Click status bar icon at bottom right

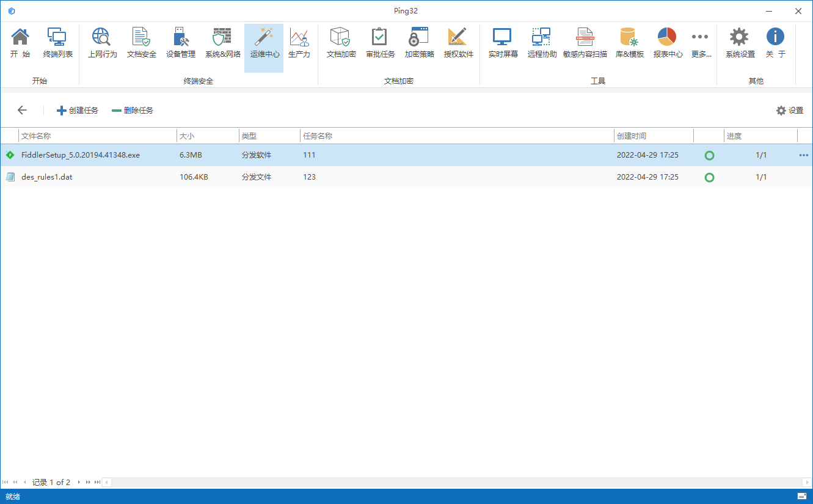[802, 496]
